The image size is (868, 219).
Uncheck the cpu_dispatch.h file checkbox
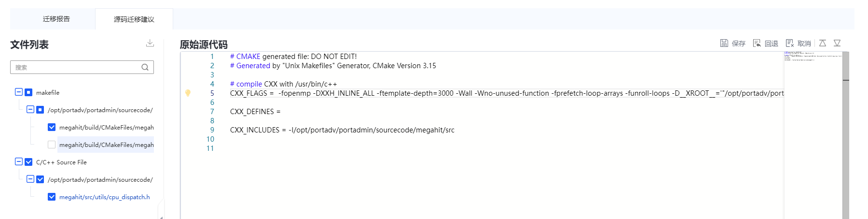pos(52,197)
